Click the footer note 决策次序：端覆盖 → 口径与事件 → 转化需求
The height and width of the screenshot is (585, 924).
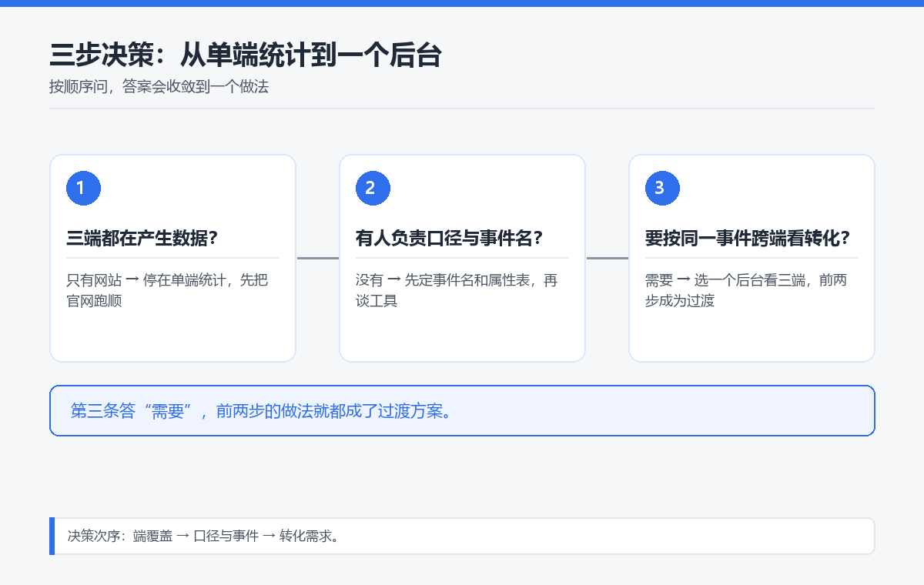(x=462, y=536)
